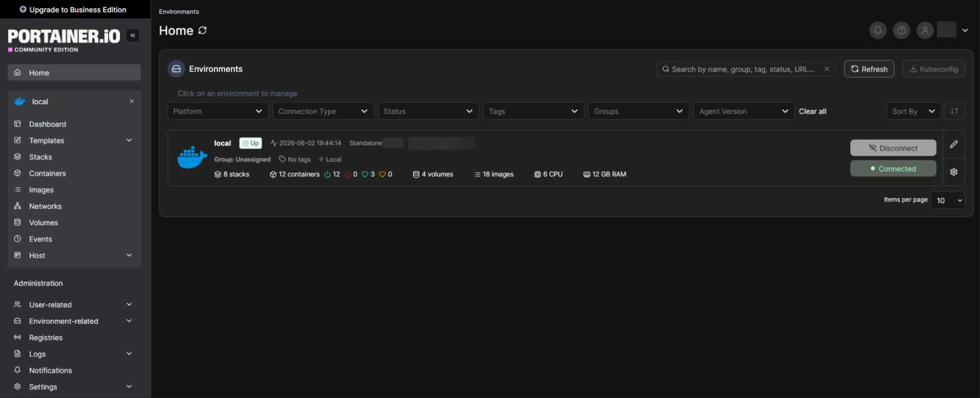
Task: Expand the user account menu chevron
Action: [x=965, y=30]
